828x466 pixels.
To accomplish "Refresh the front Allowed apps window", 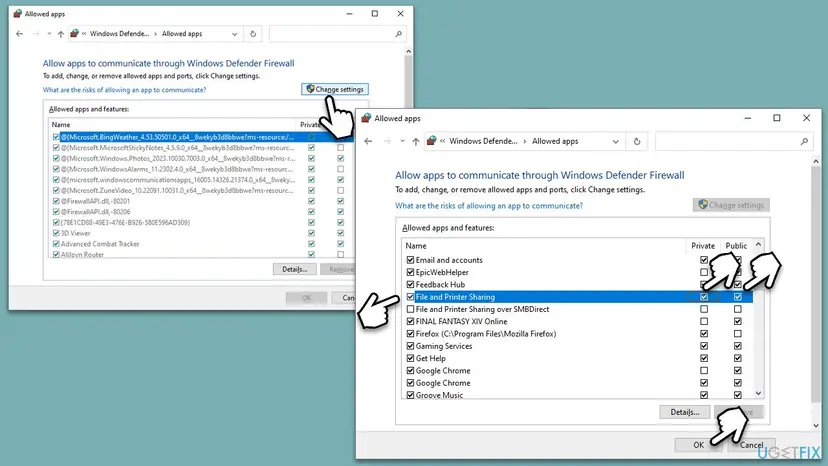I will click(637, 141).
